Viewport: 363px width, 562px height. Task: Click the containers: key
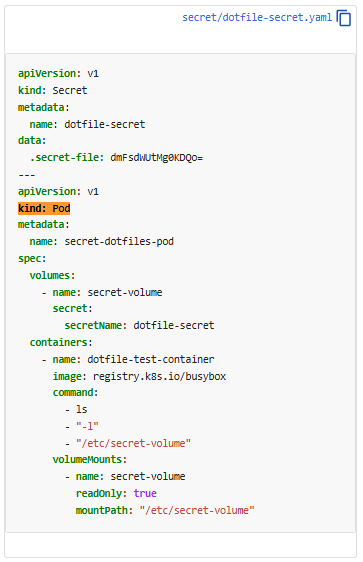tap(61, 342)
